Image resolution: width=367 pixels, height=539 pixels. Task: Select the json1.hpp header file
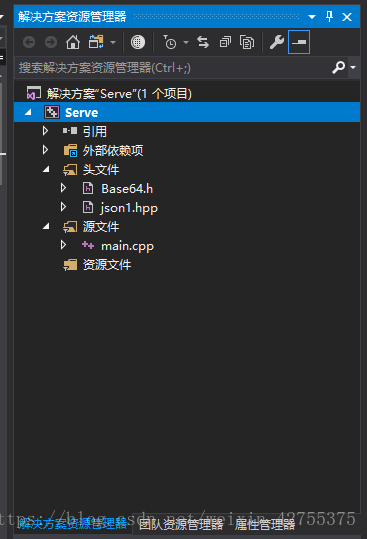(129, 208)
